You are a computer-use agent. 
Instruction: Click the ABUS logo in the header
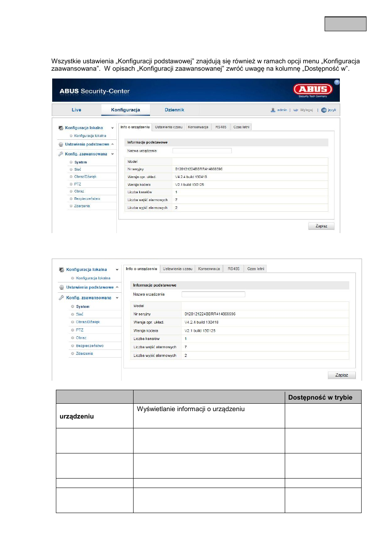coord(313,89)
